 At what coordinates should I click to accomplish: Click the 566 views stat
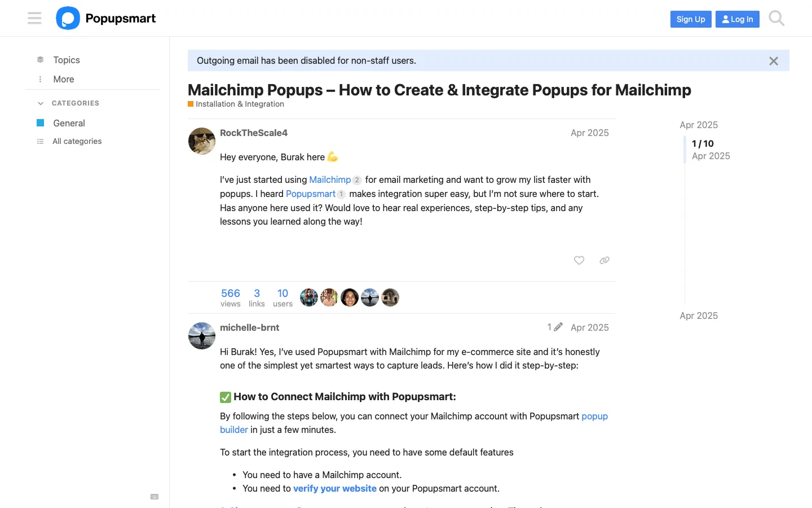(231, 297)
